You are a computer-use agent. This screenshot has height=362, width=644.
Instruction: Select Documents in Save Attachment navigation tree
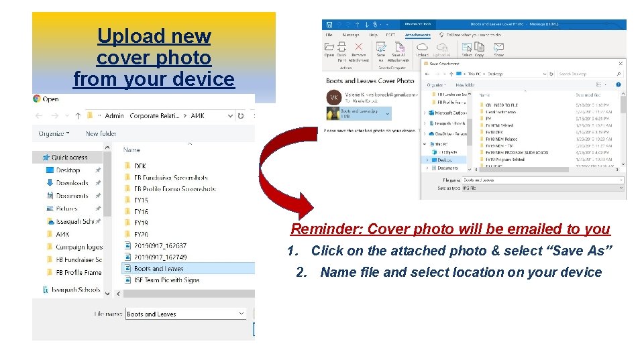tap(447, 168)
